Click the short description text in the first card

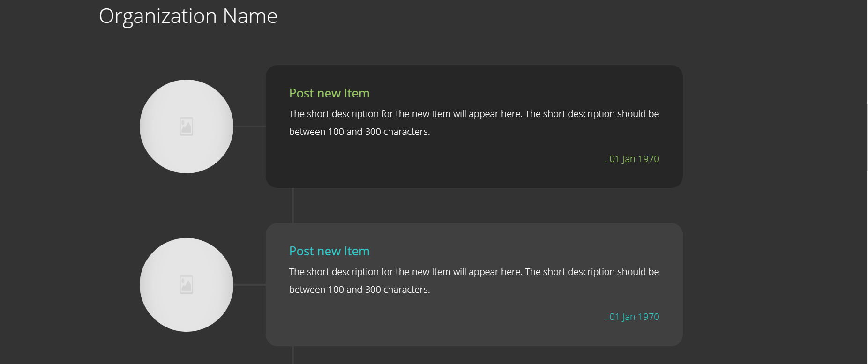474,114
